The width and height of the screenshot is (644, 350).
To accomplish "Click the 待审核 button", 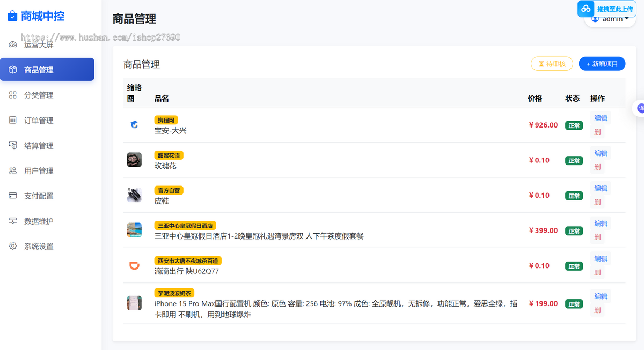I will click(552, 64).
